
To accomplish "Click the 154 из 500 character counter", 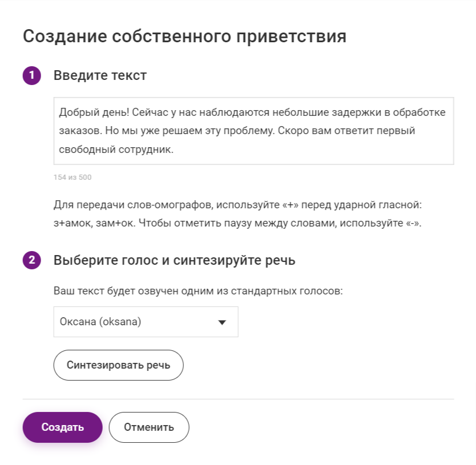I will click(72, 177).
